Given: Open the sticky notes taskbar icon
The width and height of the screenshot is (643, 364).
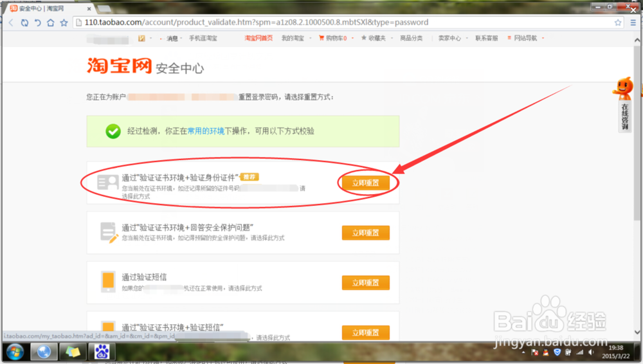Looking at the screenshot, I should point(73,352).
